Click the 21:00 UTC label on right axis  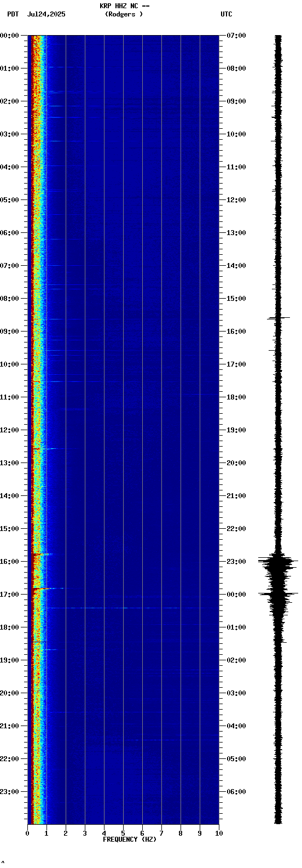[x=236, y=496]
